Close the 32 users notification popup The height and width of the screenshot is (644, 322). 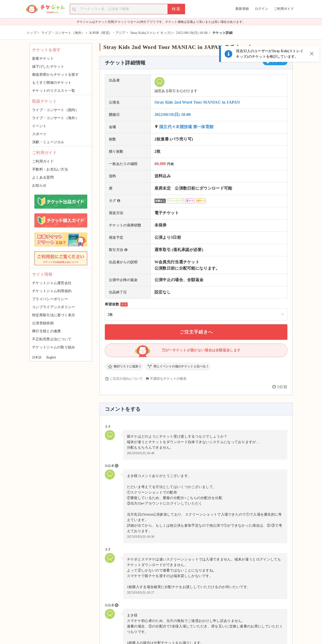(311, 54)
